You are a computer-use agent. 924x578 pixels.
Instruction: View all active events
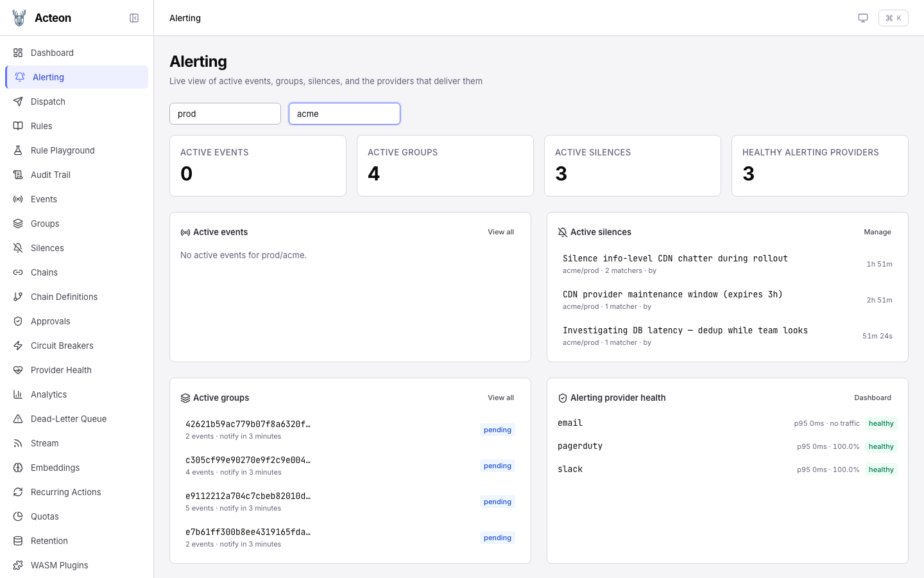point(501,232)
